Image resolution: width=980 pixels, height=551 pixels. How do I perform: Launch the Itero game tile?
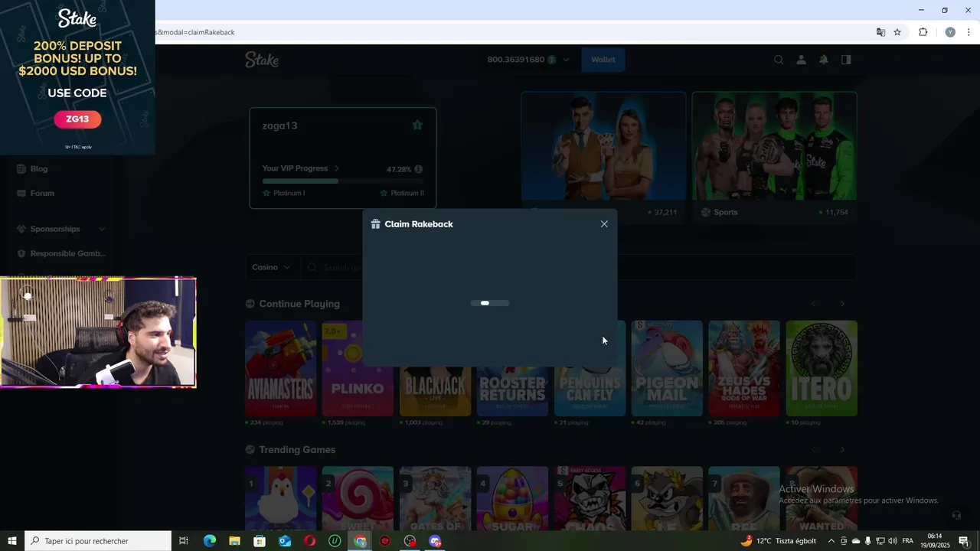pyautogui.click(x=822, y=368)
